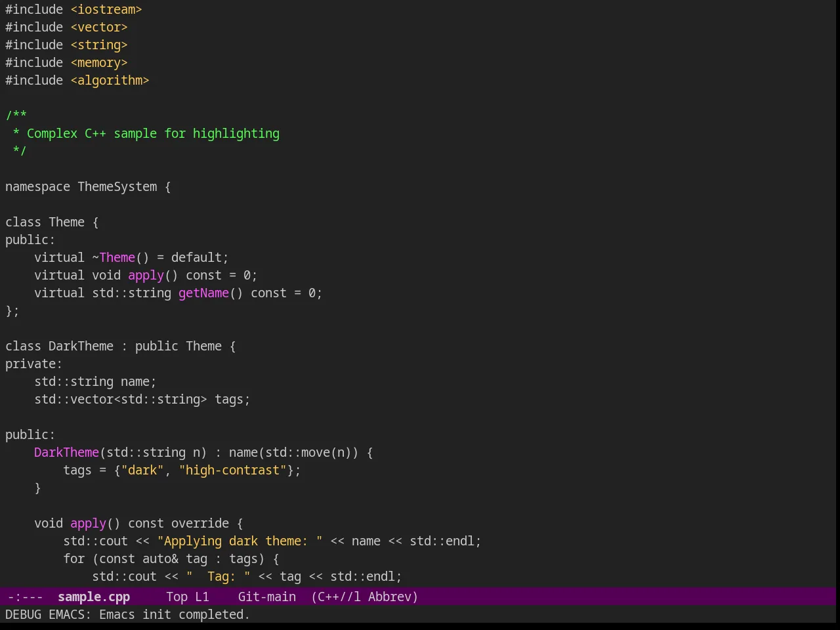Click the '};' closing the Theme class
The width and height of the screenshot is (840, 630).
tap(12, 310)
